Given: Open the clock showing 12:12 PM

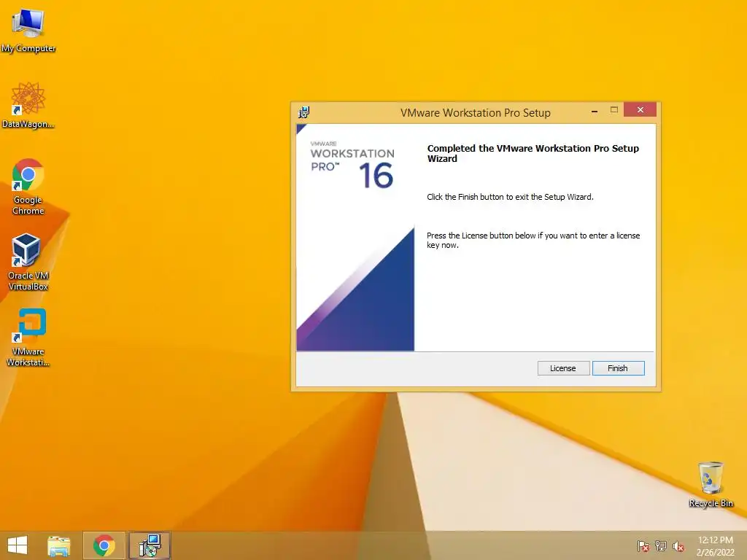Looking at the screenshot, I should pos(715,545).
